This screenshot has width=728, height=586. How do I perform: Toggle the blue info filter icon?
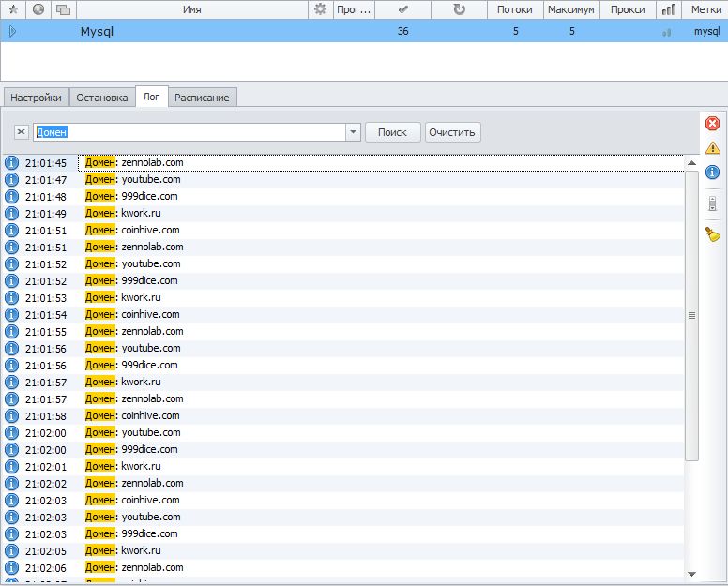[x=713, y=173]
